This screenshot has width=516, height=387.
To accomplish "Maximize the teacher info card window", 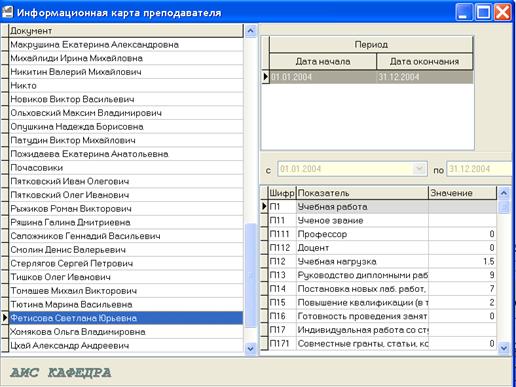I will click(483, 12).
